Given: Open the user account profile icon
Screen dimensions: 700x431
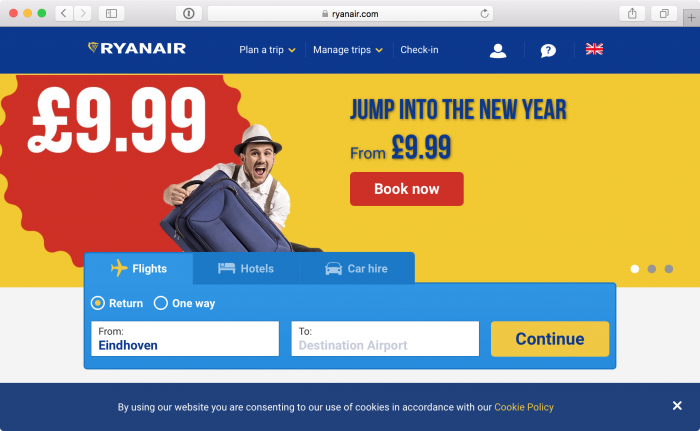Looking at the screenshot, I should (498, 50).
